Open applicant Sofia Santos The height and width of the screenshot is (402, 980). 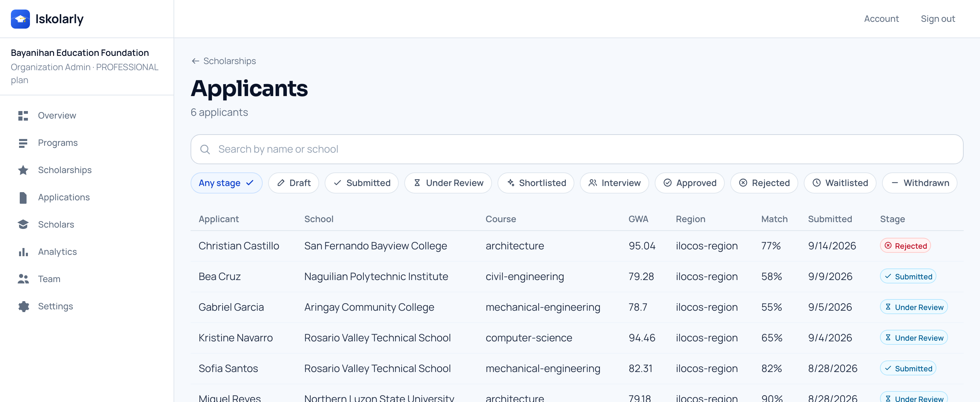pyautogui.click(x=228, y=369)
